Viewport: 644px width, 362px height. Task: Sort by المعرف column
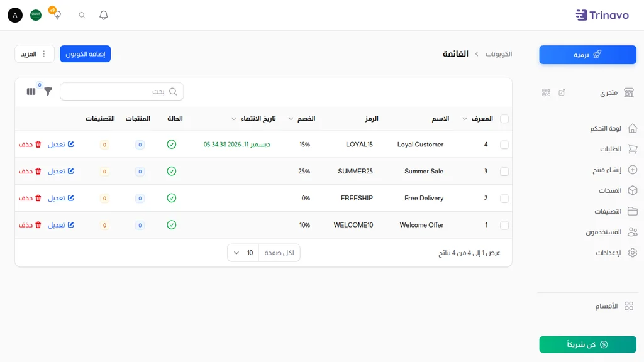pos(477,119)
